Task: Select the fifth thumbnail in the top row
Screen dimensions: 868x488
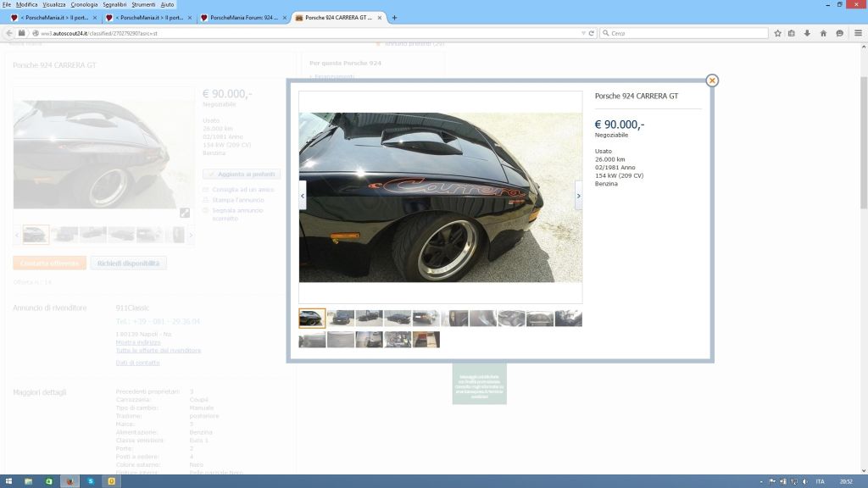Action: pyautogui.click(x=426, y=319)
